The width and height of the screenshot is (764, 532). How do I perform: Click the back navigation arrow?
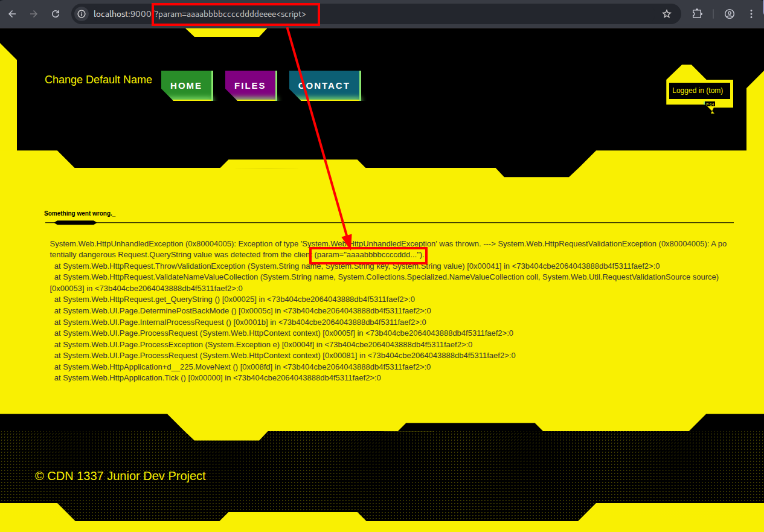click(x=12, y=14)
